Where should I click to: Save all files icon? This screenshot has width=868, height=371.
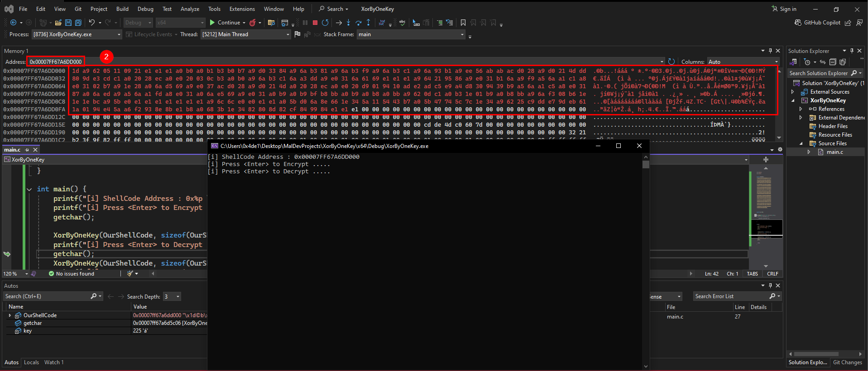pyautogui.click(x=78, y=23)
